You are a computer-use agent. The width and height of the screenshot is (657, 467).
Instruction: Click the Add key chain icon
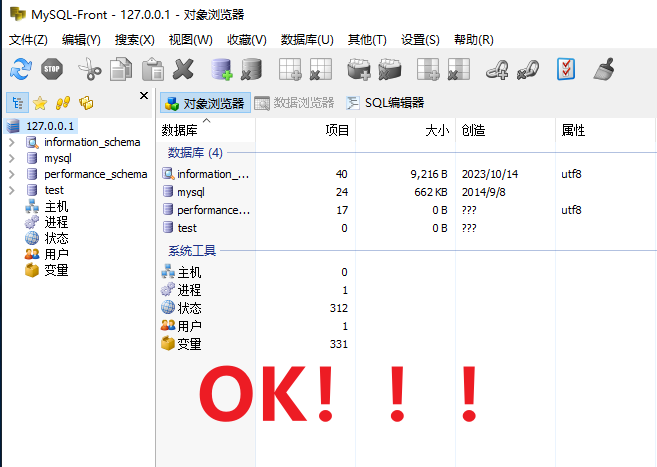(x=497, y=69)
